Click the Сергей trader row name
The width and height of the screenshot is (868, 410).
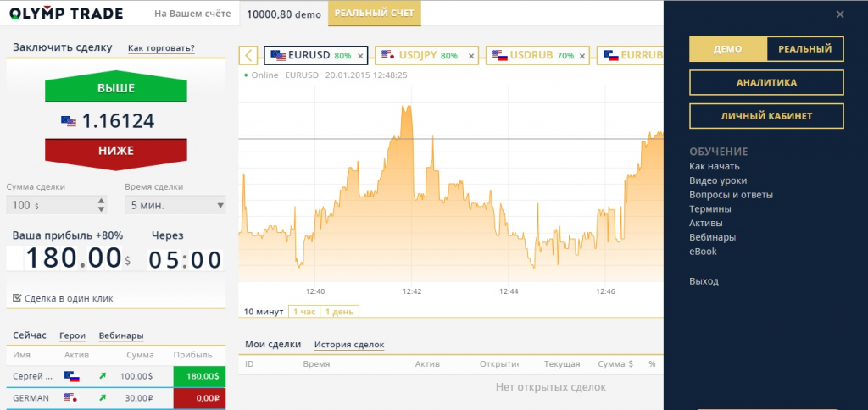coord(33,376)
